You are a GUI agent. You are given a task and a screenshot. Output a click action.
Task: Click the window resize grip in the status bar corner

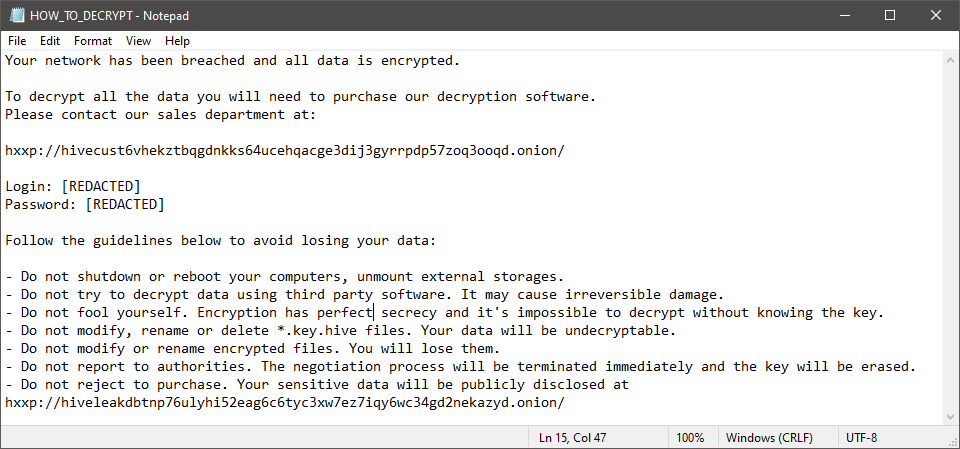(x=952, y=441)
